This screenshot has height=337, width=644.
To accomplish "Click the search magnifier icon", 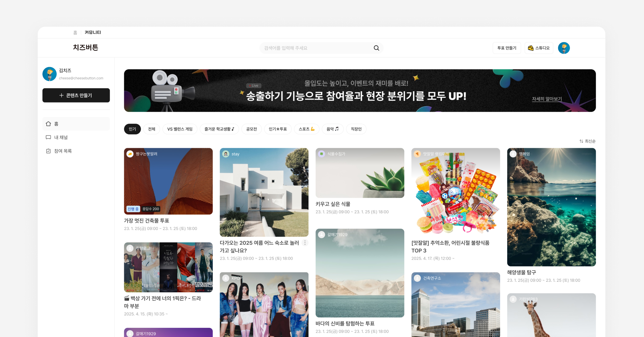I will tap(376, 48).
